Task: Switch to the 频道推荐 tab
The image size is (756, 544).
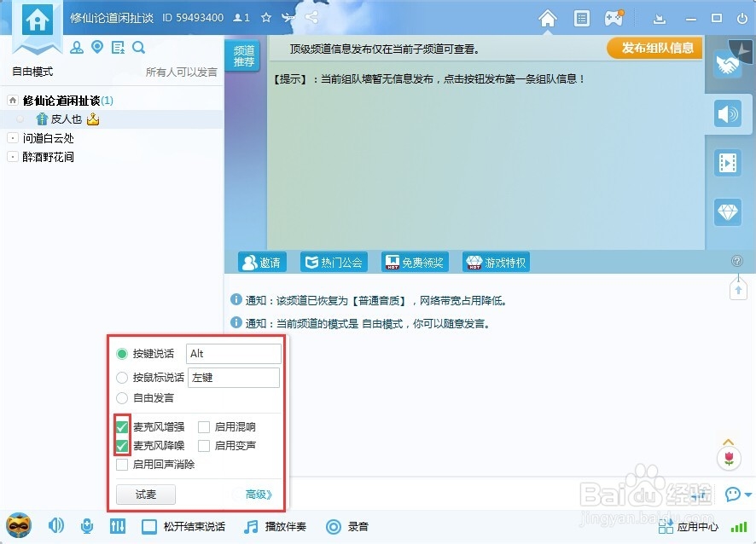Action: click(244, 56)
